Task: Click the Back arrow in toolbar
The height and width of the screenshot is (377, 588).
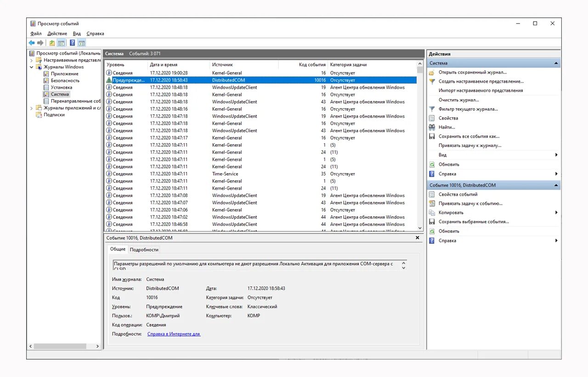Action: (32, 43)
